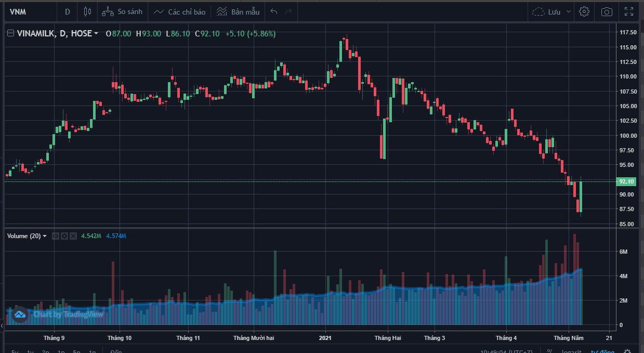
Task: Click Tháng Mười hai on the time axis
Action: tap(254, 338)
